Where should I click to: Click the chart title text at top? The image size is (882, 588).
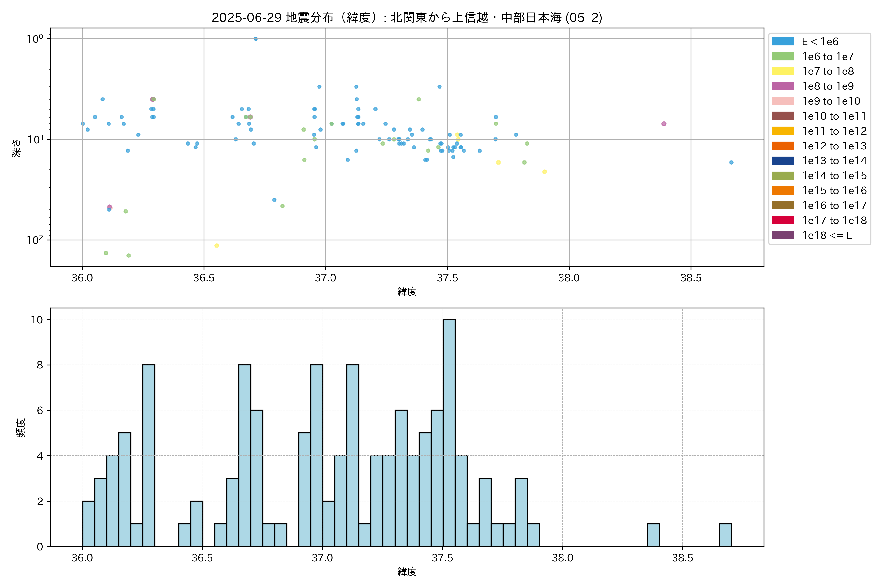pyautogui.click(x=407, y=18)
